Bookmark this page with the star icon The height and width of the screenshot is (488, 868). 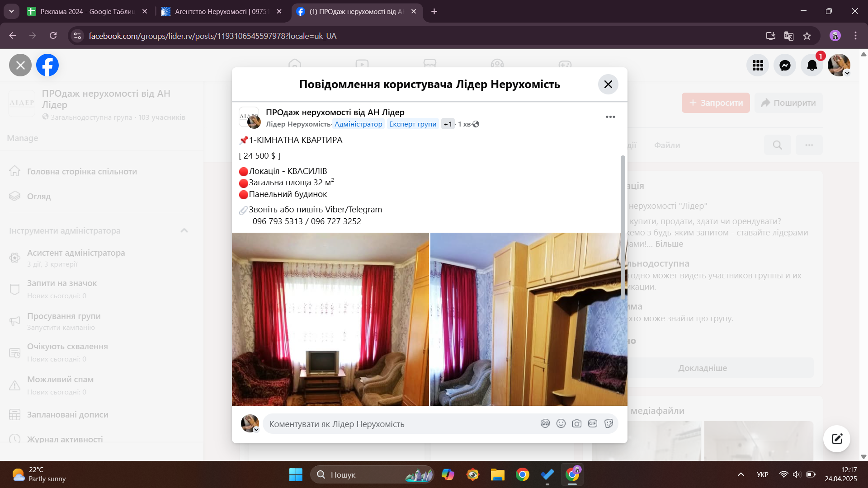pyautogui.click(x=807, y=36)
